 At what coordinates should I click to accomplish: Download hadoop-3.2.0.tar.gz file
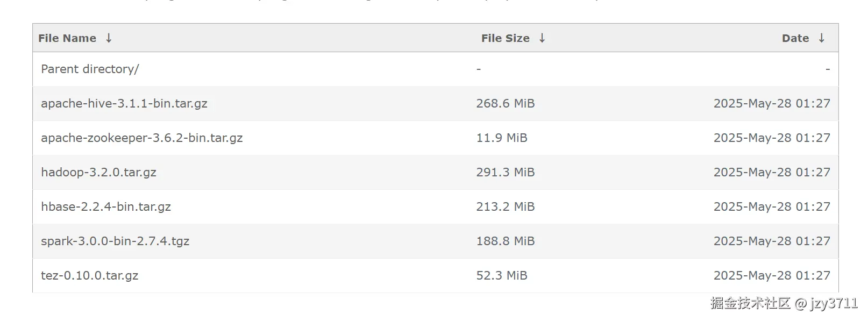click(98, 173)
